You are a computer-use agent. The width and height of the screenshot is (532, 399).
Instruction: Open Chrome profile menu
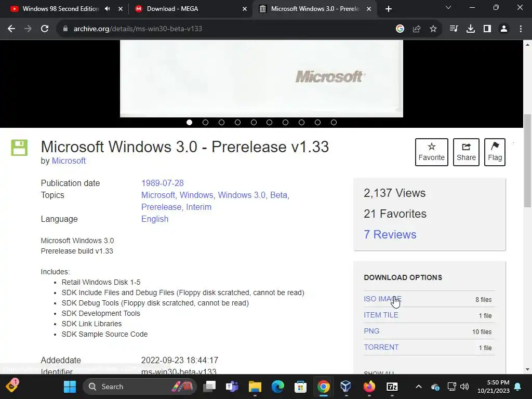[504, 29]
